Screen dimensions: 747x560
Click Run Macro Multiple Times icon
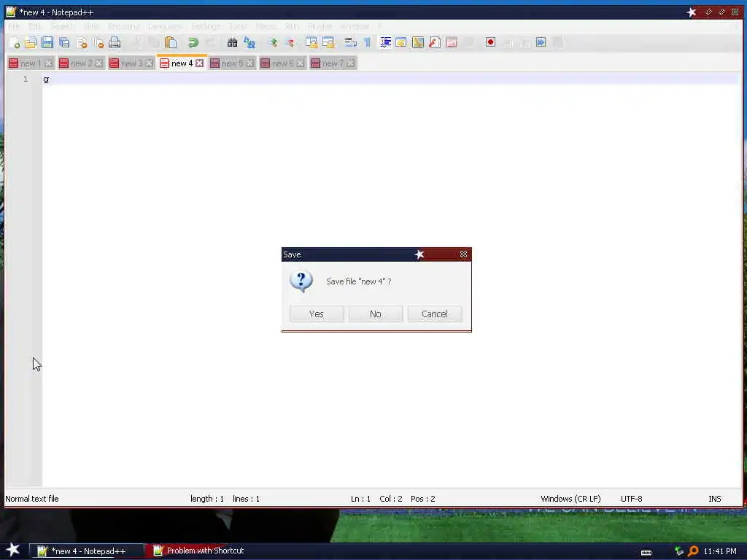pyautogui.click(x=541, y=43)
